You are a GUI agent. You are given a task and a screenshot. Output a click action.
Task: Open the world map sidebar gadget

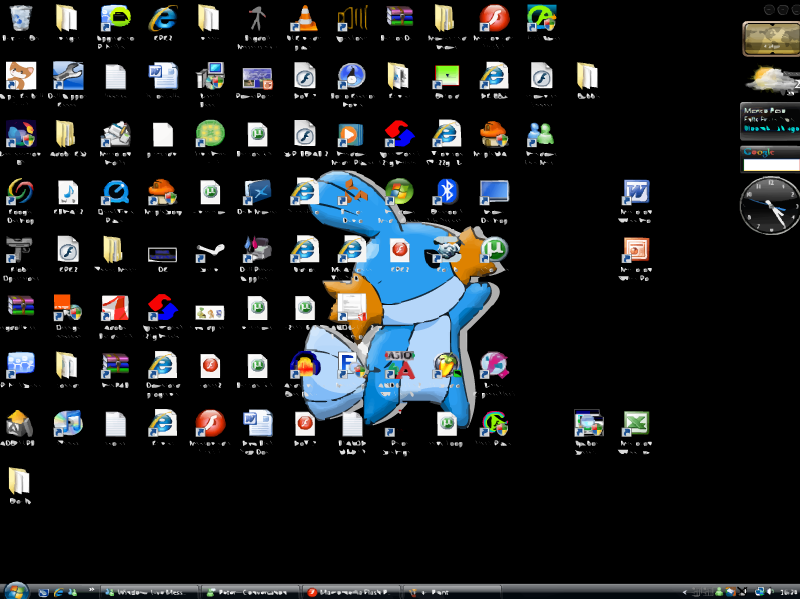(771, 38)
